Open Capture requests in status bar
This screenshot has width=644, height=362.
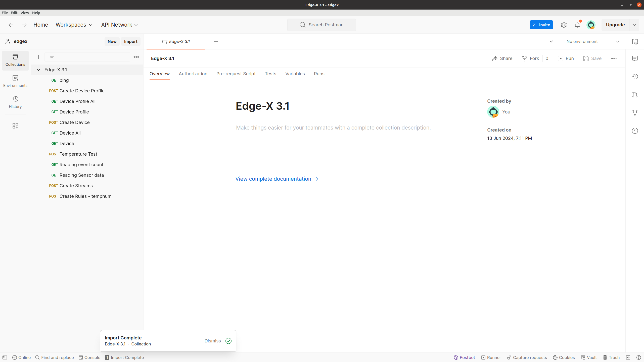pyautogui.click(x=527, y=357)
